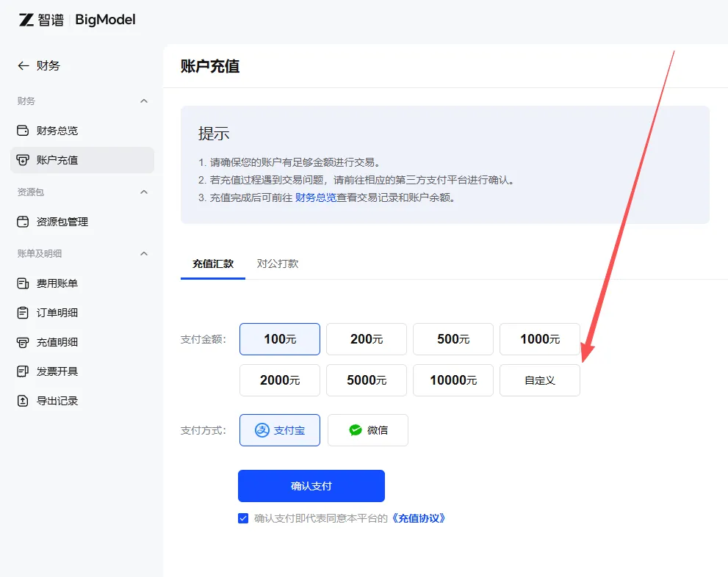Choose 微信 as payment method
728x577 pixels.
[368, 430]
